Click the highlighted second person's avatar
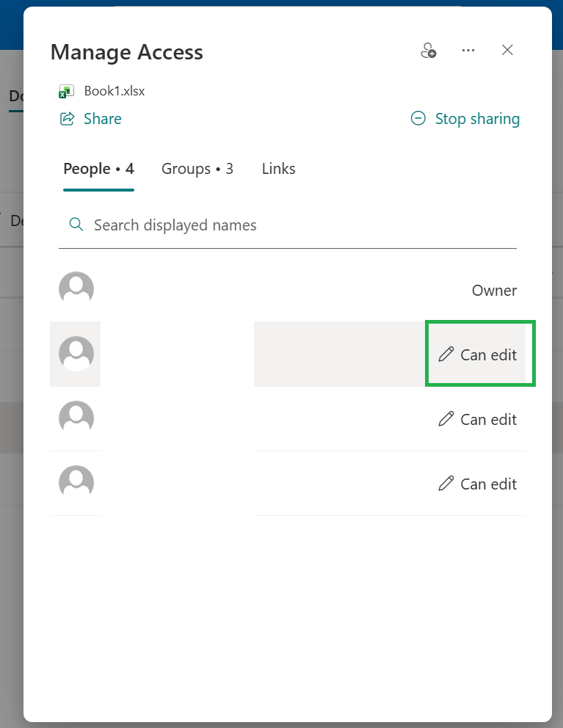Screen dimensions: 563x728 tap(76, 354)
